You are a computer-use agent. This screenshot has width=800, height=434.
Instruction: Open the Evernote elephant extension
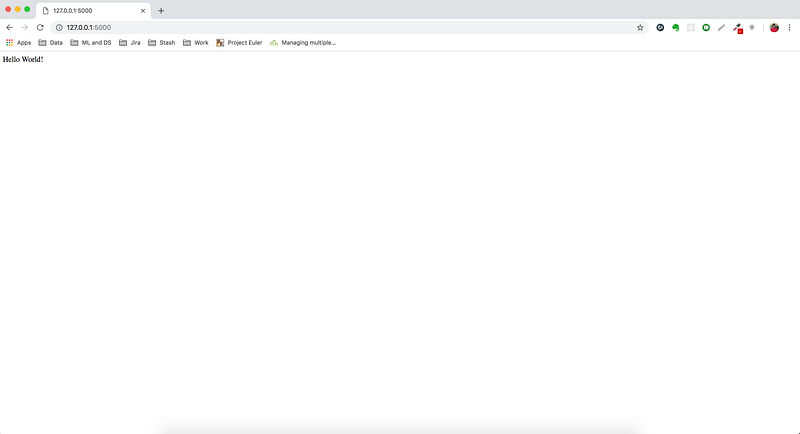[676, 28]
